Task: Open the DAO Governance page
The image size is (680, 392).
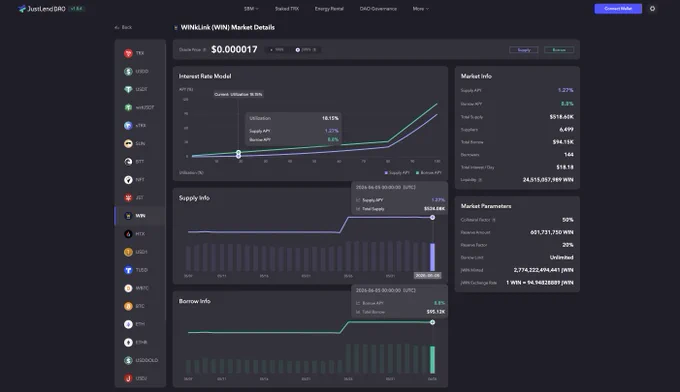Action: coord(378,9)
